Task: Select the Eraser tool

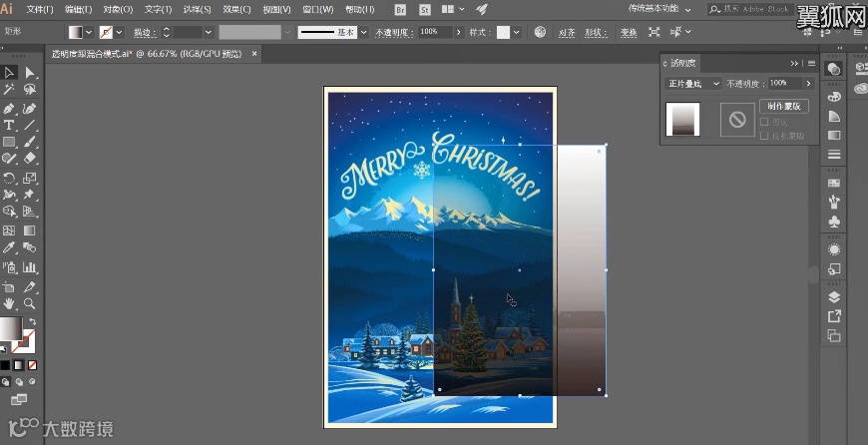Action: [x=30, y=159]
